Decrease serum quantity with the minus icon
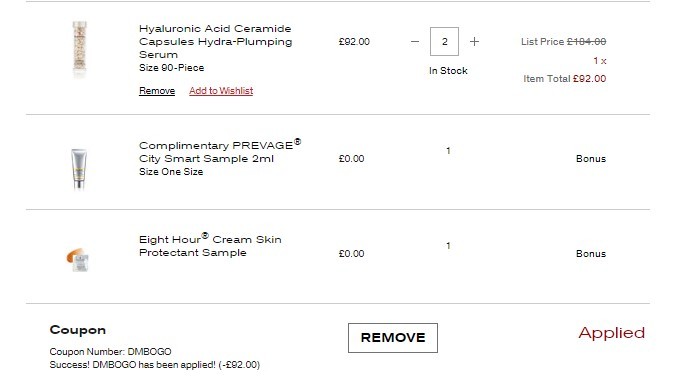The width and height of the screenshot is (678, 380). pyautogui.click(x=415, y=42)
